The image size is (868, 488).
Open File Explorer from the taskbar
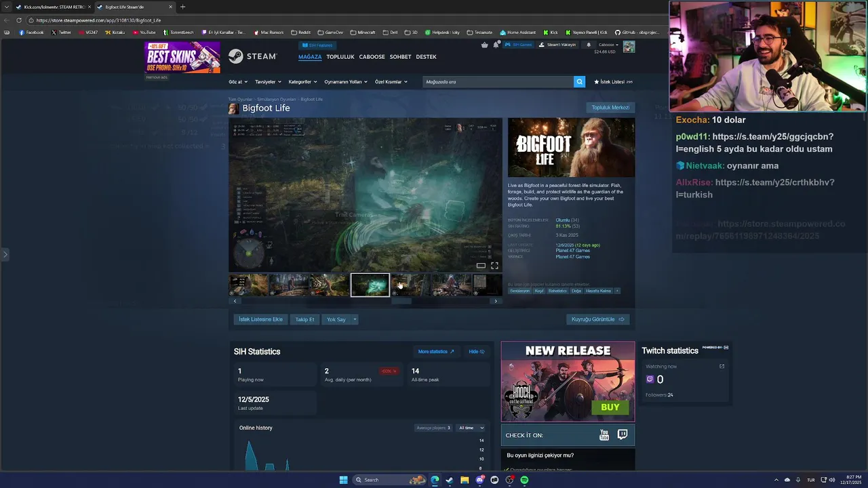(465, 480)
